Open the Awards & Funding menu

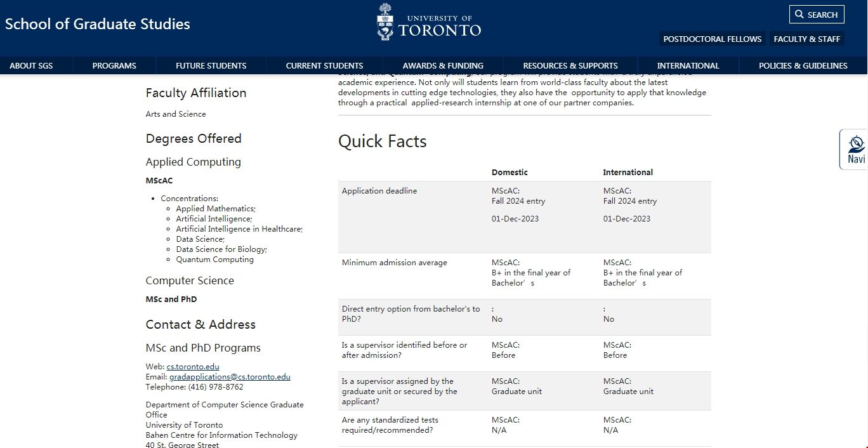click(443, 65)
